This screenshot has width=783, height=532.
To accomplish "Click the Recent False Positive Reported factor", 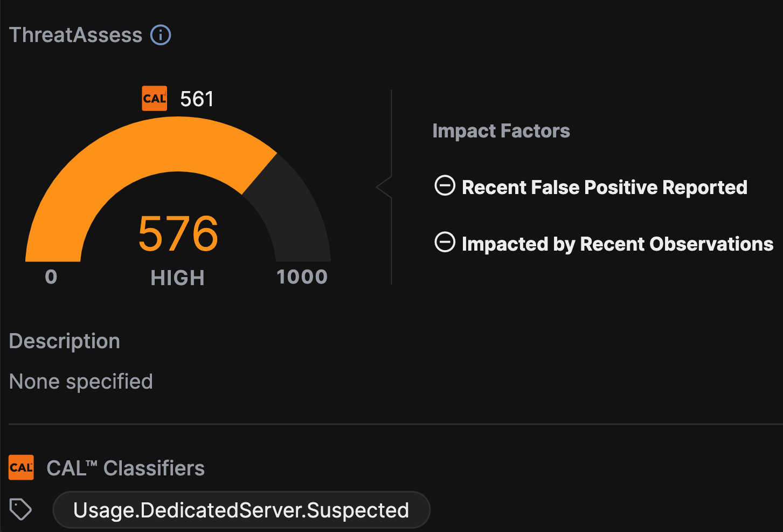I will [x=605, y=187].
